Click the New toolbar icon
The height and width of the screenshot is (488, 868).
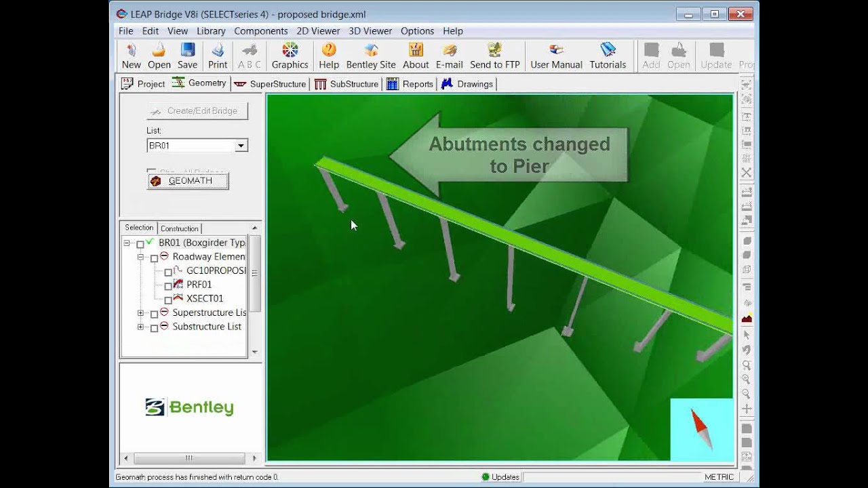coord(131,49)
